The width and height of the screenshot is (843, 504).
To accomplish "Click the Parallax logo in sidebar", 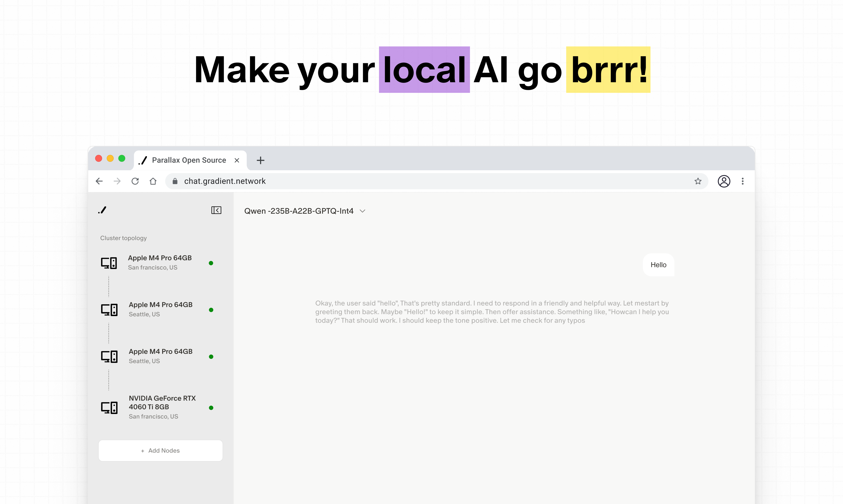I will tap(102, 210).
